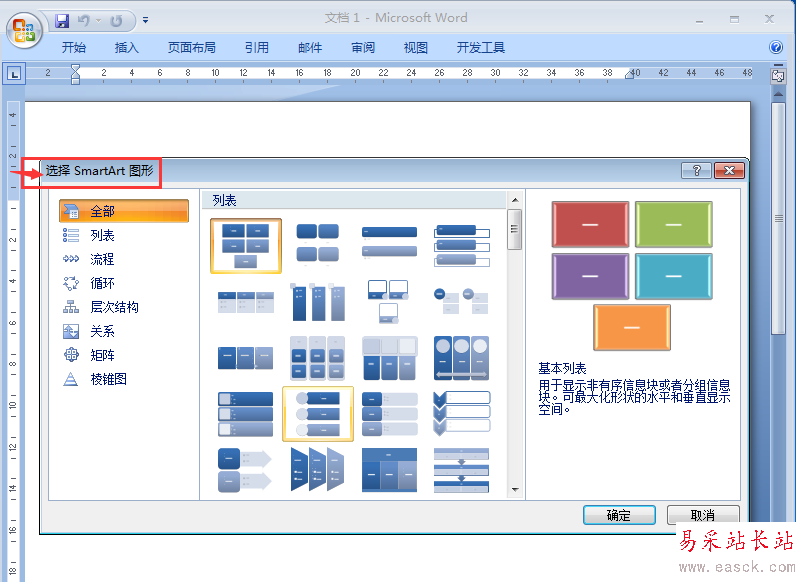Image resolution: width=796 pixels, height=582 pixels.
Task: Select the three vertical bars layout thumbnail
Action: tap(317, 302)
